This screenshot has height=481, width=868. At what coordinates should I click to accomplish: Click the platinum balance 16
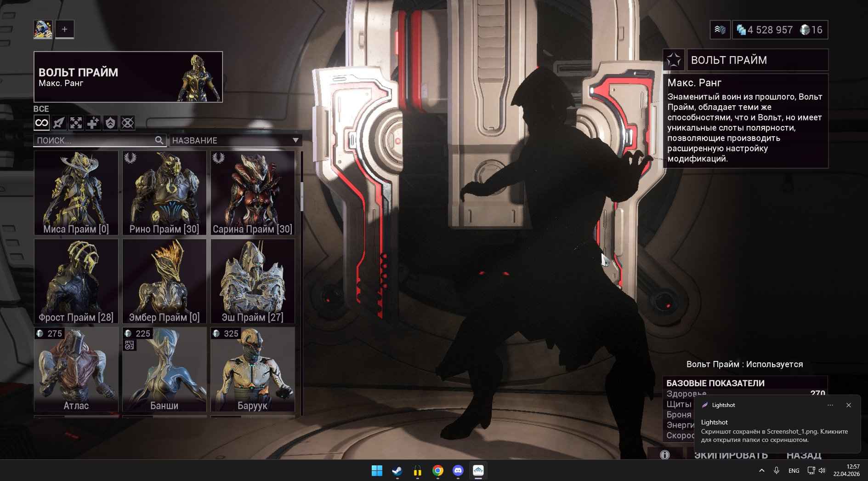pos(811,30)
